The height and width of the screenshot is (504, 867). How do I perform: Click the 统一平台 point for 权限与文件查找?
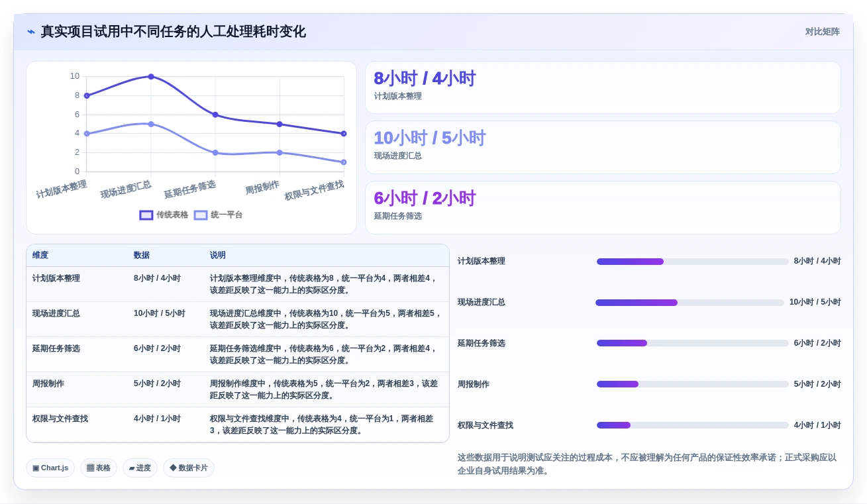click(344, 162)
